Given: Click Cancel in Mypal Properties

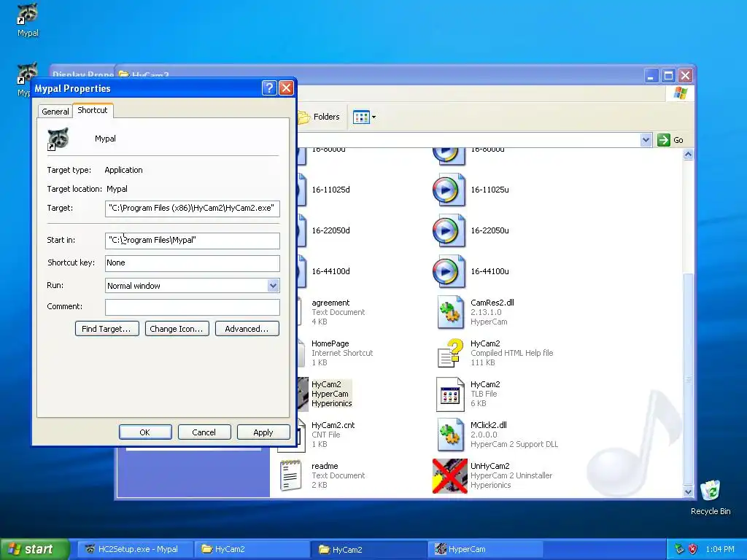Looking at the screenshot, I should (x=204, y=432).
